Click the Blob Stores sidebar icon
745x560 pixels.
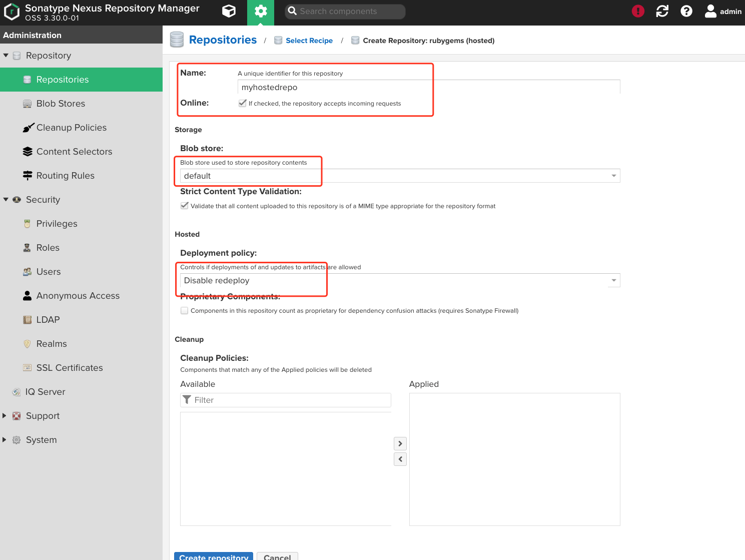point(28,104)
